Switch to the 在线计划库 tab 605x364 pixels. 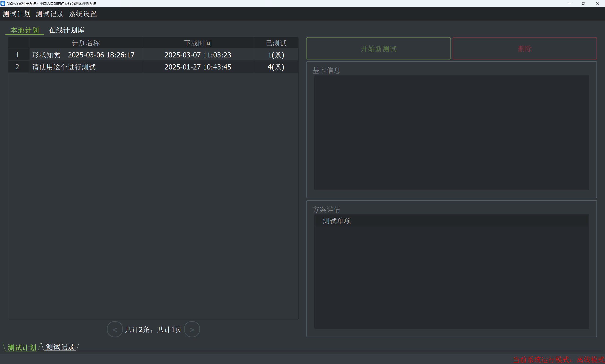click(66, 30)
